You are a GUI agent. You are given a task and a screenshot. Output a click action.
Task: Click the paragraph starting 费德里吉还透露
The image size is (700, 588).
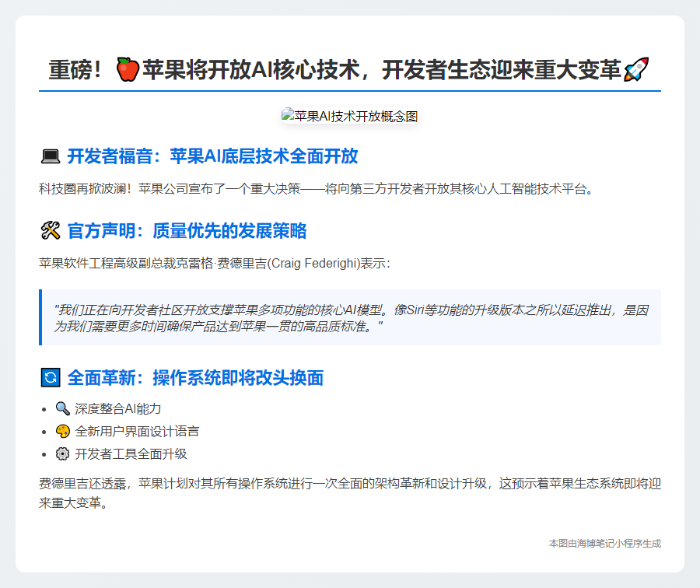point(350,493)
